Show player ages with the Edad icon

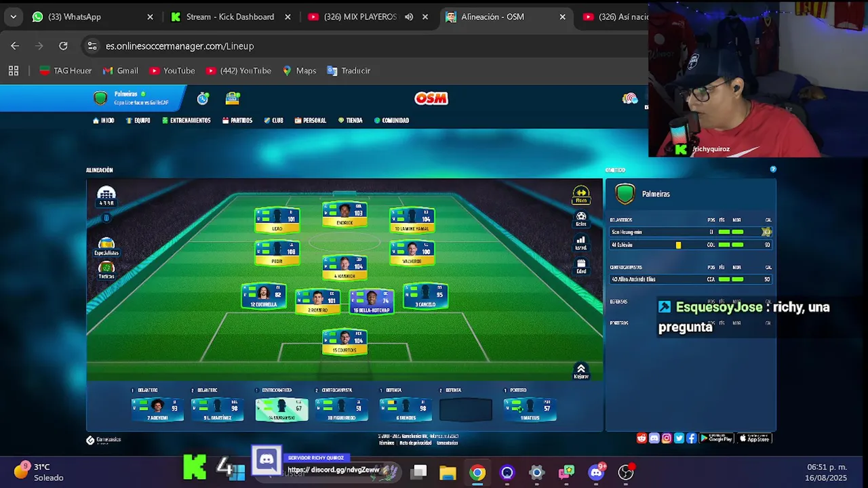point(581,266)
